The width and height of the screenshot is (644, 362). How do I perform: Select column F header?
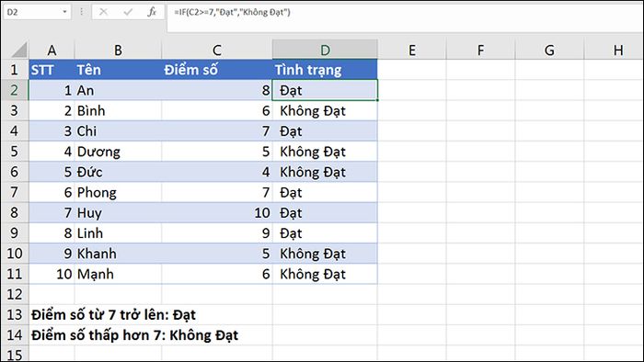(x=480, y=50)
